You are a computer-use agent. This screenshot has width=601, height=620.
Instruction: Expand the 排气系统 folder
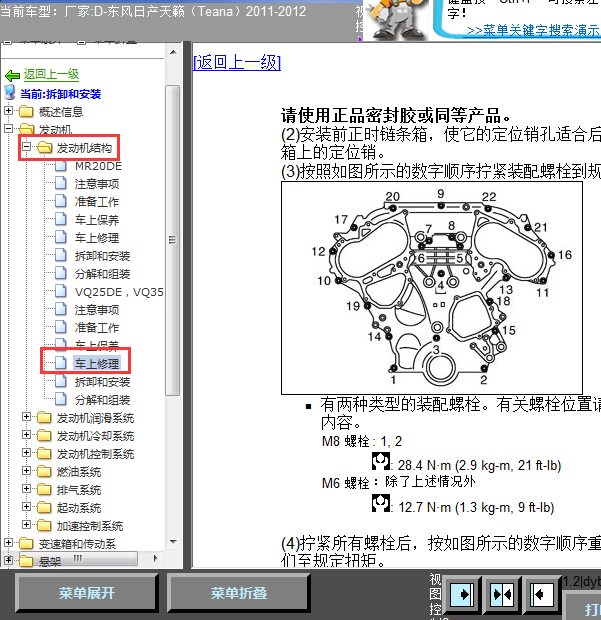pyautogui.click(x=26, y=489)
